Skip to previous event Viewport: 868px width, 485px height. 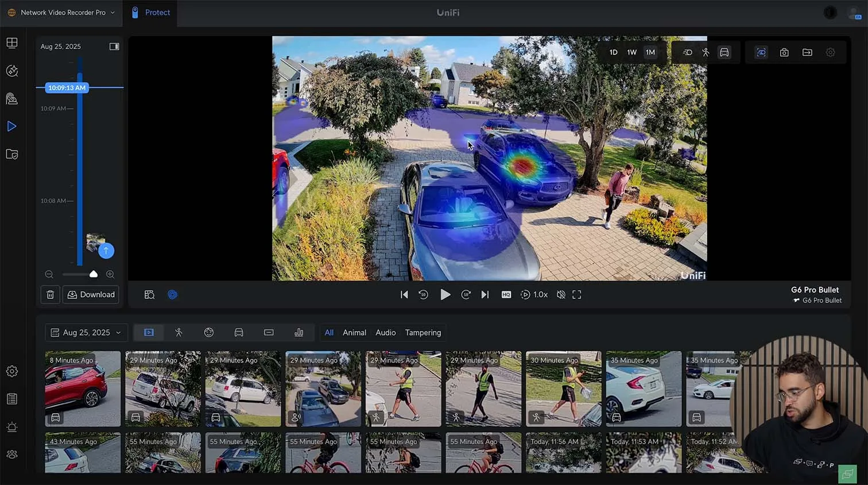pos(404,295)
